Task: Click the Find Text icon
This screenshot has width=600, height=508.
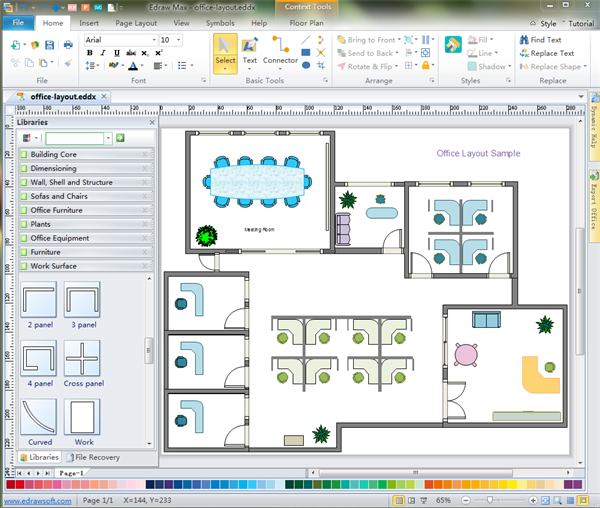Action: tap(523, 40)
